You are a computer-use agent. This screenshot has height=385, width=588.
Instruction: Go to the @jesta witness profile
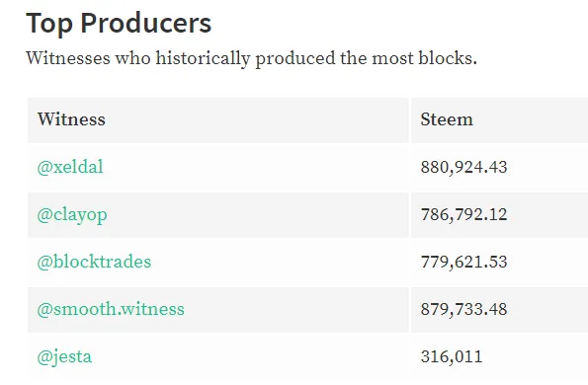[64, 357]
